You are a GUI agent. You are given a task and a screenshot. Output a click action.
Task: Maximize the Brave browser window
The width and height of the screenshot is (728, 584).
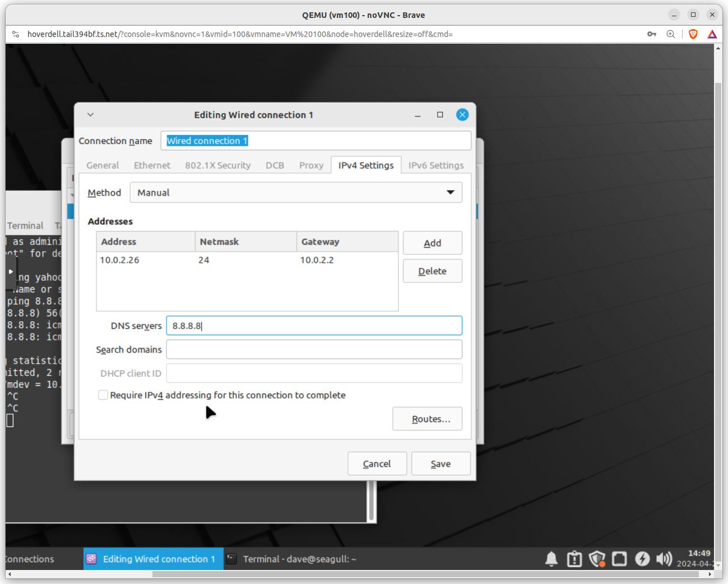click(x=693, y=15)
